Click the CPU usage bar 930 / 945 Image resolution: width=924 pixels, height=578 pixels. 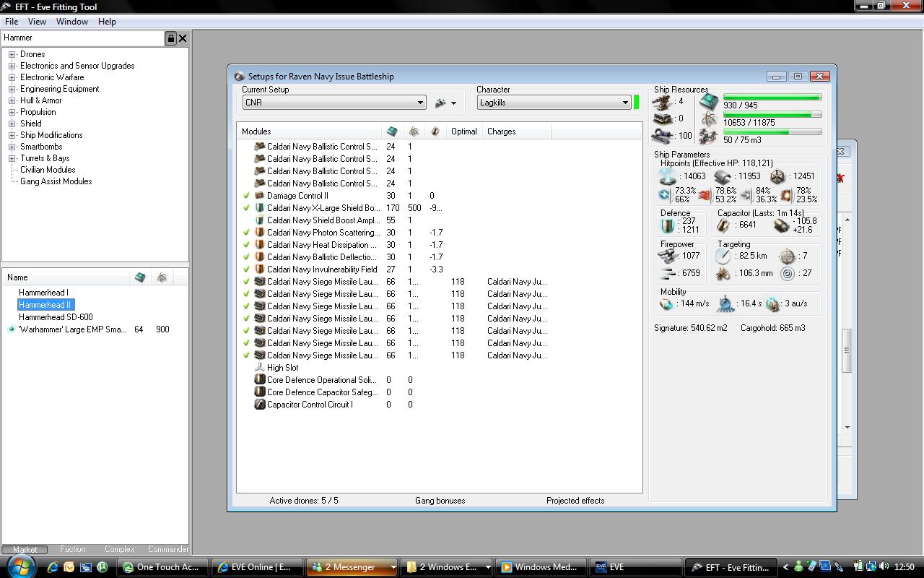pyautogui.click(x=772, y=97)
